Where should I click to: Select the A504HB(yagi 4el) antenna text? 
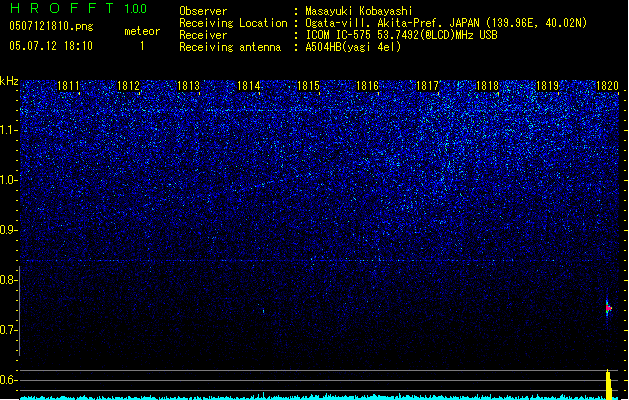click(x=353, y=47)
